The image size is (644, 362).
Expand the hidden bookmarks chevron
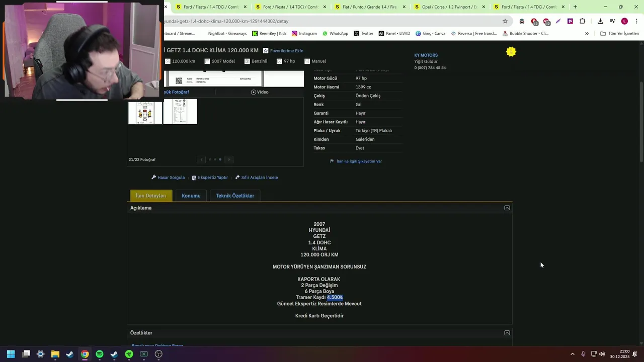tap(587, 34)
